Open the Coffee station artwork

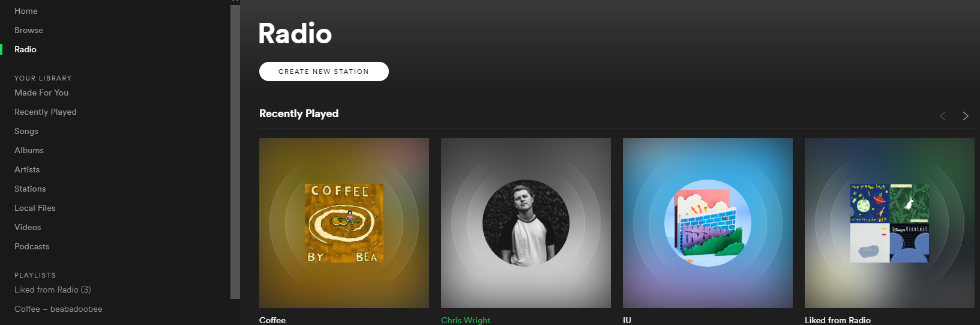(344, 223)
